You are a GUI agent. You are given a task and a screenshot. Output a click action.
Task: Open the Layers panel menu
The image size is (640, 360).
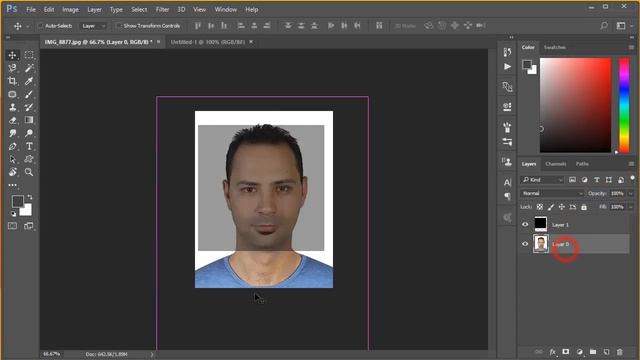(x=631, y=164)
